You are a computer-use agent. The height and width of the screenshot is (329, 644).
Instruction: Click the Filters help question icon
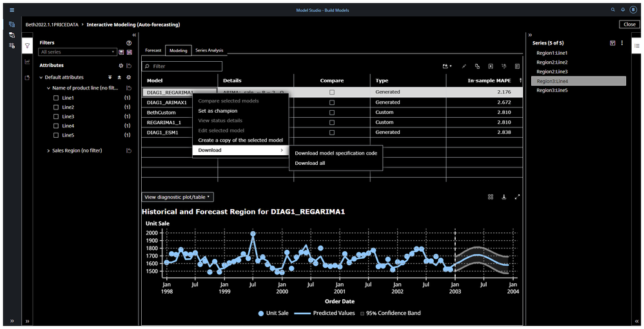coord(129,42)
